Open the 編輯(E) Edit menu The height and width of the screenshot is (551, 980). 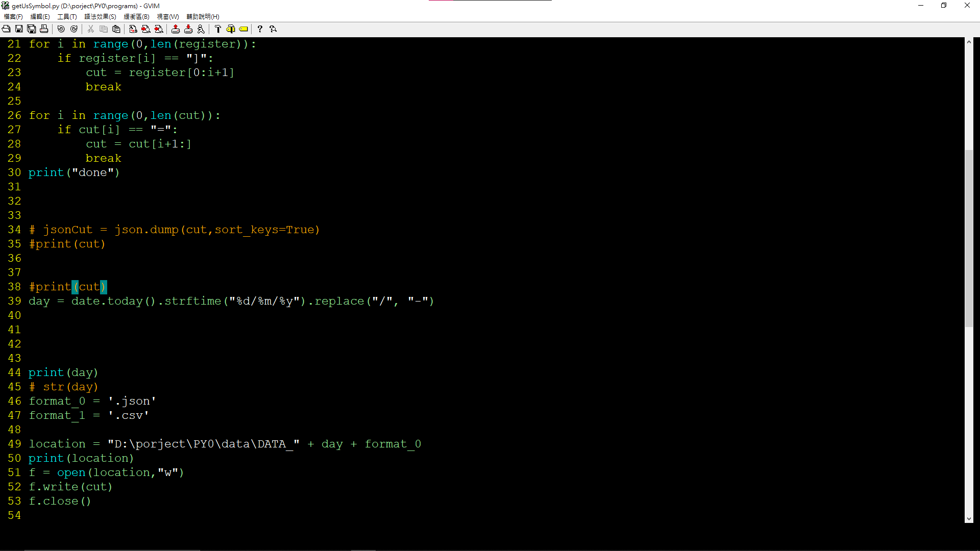[x=40, y=17]
